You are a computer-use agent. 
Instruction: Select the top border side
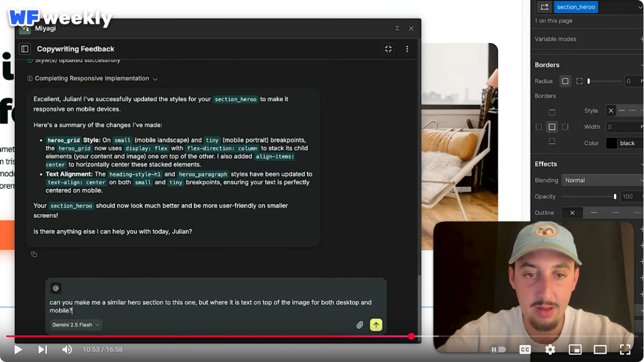[552, 113]
